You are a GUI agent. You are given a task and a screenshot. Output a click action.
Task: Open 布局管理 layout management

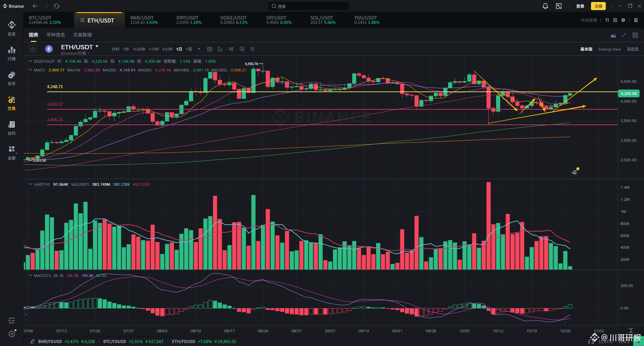[x=589, y=20]
